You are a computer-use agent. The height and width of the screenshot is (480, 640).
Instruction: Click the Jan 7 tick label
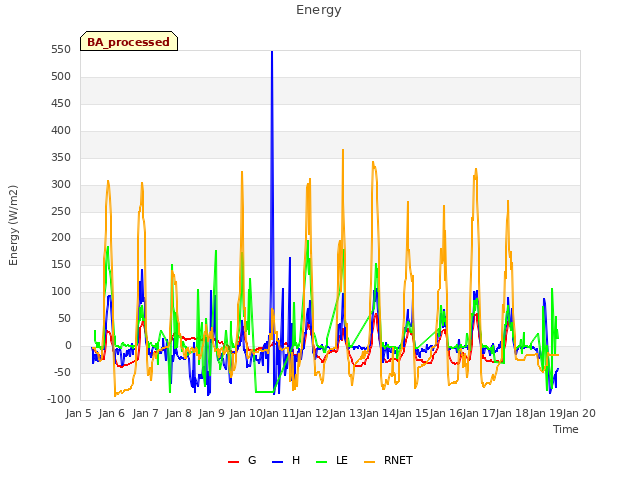(146, 413)
